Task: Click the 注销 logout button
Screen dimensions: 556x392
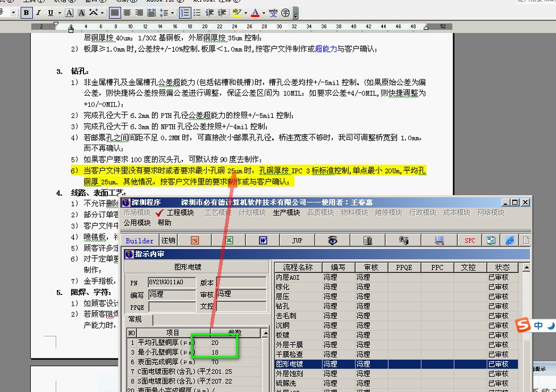Action: (x=168, y=241)
